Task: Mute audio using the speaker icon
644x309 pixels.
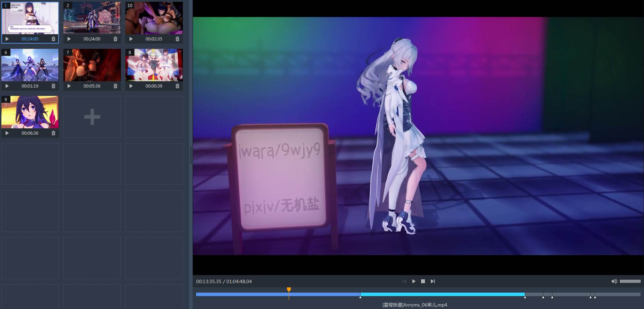Action: 614,281
